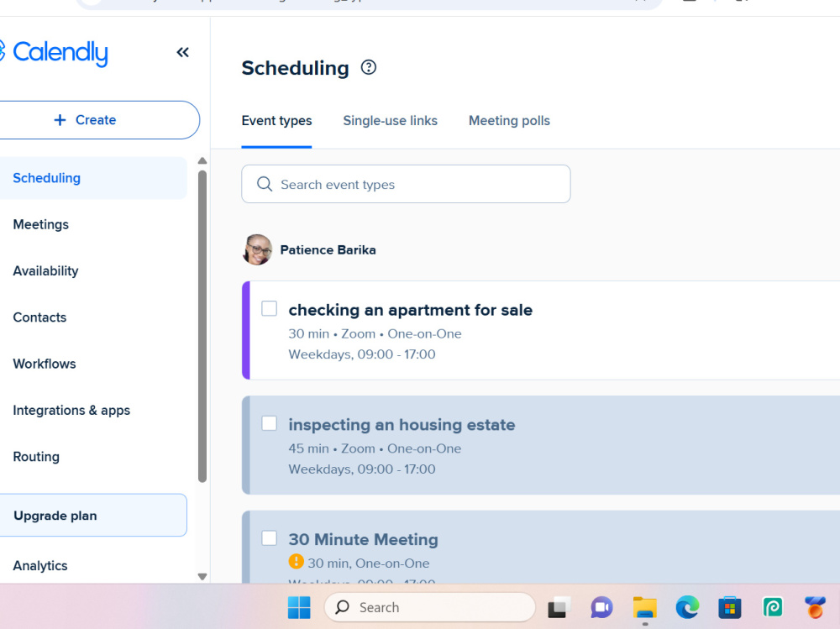Click the 30 min • Zoom • One-on-One text

point(375,333)
